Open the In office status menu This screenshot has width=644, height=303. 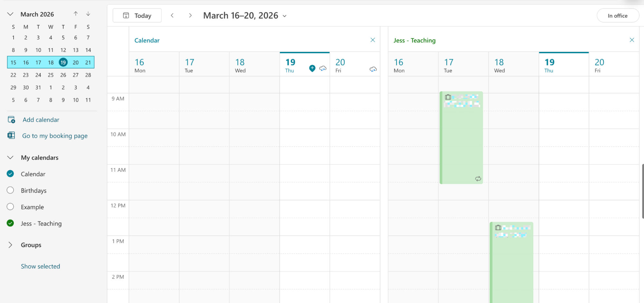[x=618, y=15]
